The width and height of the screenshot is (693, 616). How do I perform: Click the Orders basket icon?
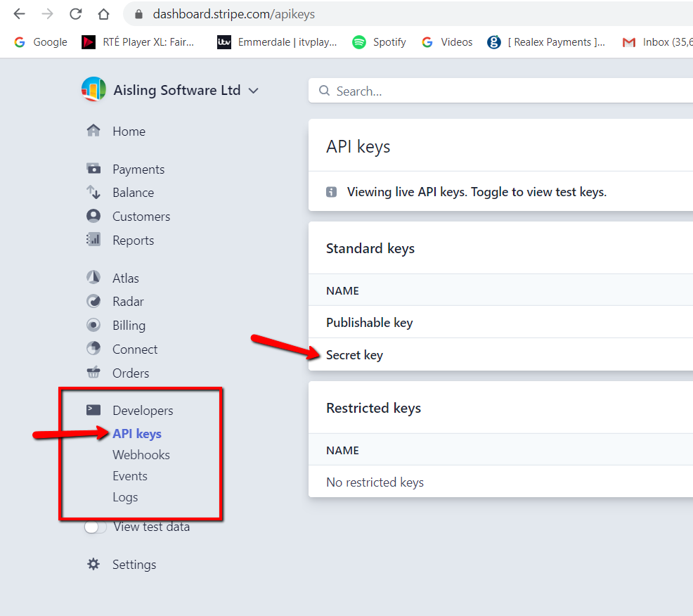[93, 373]
